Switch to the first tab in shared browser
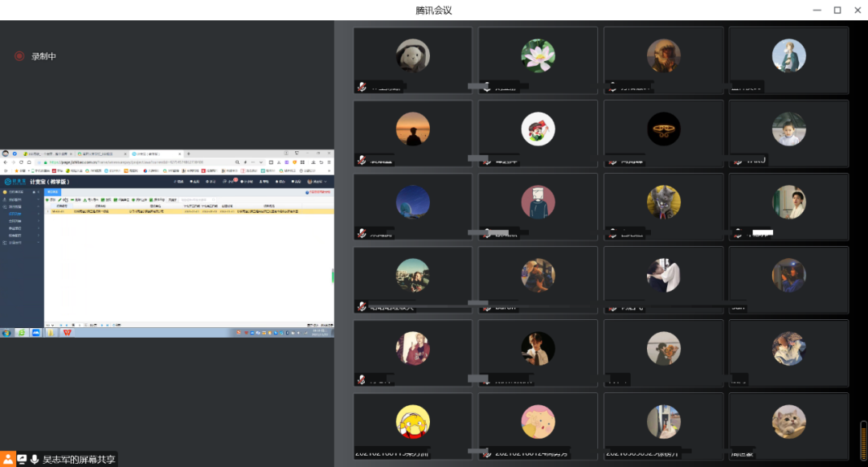The height and width of the screenshot is (467, 868). (47, 154)
